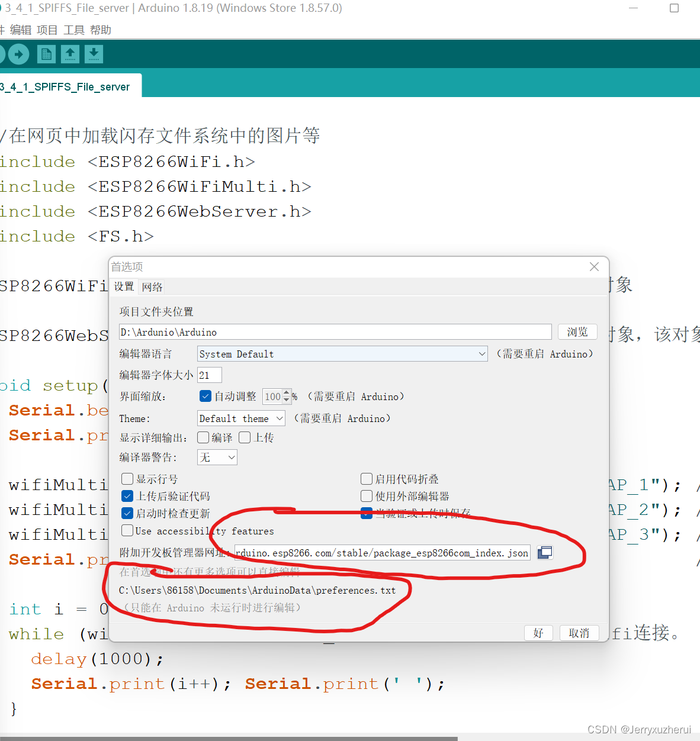Enable 显示行号 line numbers
This screenshot has width=700, height=741.
[127, 479]
